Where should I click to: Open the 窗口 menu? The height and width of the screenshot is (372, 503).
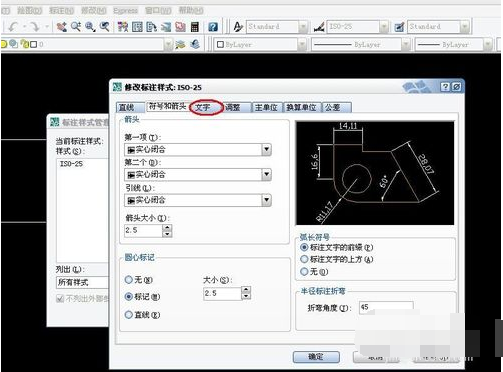(158, 11)
